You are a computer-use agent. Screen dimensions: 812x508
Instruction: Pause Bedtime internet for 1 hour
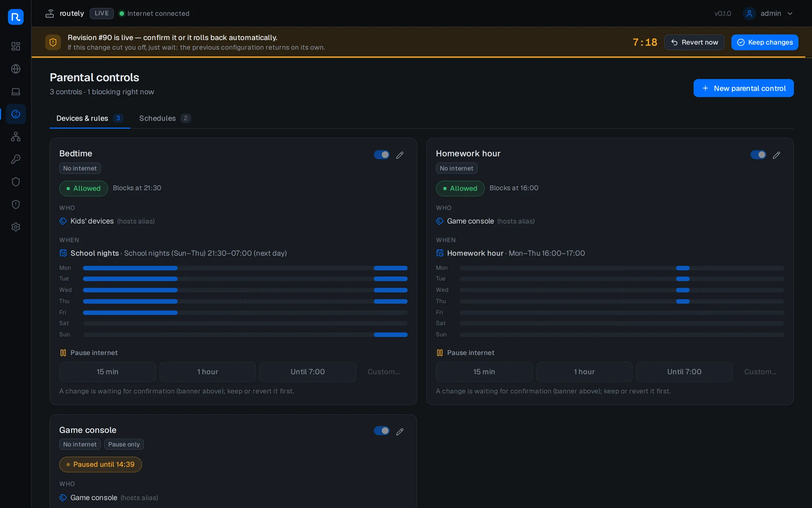click(x=207, y=372)
